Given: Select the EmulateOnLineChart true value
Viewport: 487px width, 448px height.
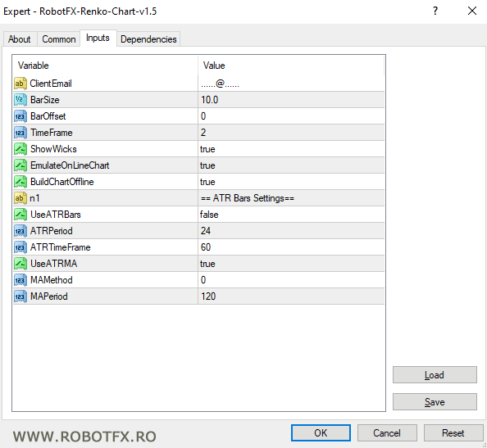Looking at the screenshot, I should click(207, 165).
